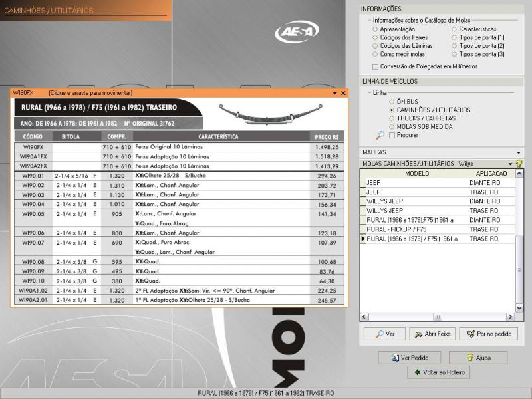Select JEEP DIANTEIRO row in model list
Viewport: 532px width, 399px height.
438,182
